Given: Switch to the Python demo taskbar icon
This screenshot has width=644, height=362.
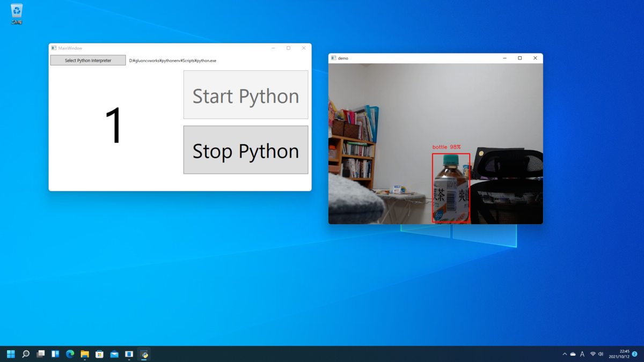Looking at the screenshot, I should pyautogui.click(x=144, y=354).
